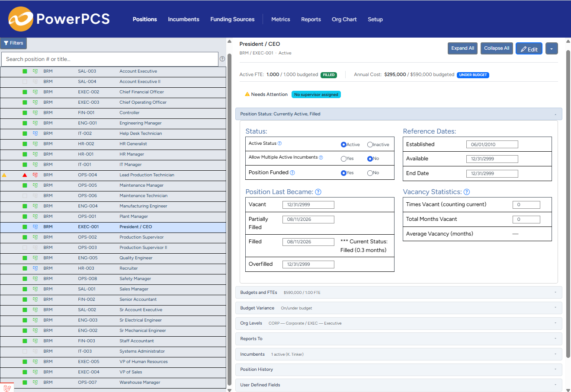This screenshot has height=392, width=571.
Task: Click the red triangle status icon for OPS-004
Action: (25, 175)
